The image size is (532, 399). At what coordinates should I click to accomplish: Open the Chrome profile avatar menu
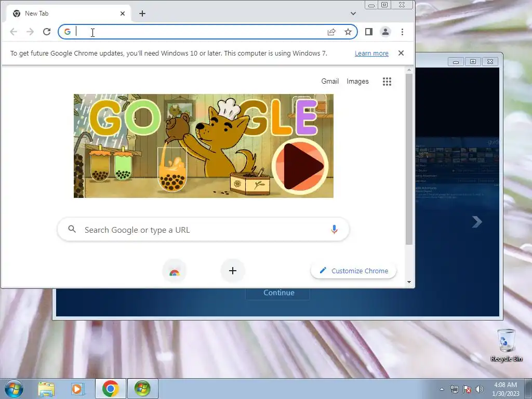pyautogui.click(x=385, y=32)
